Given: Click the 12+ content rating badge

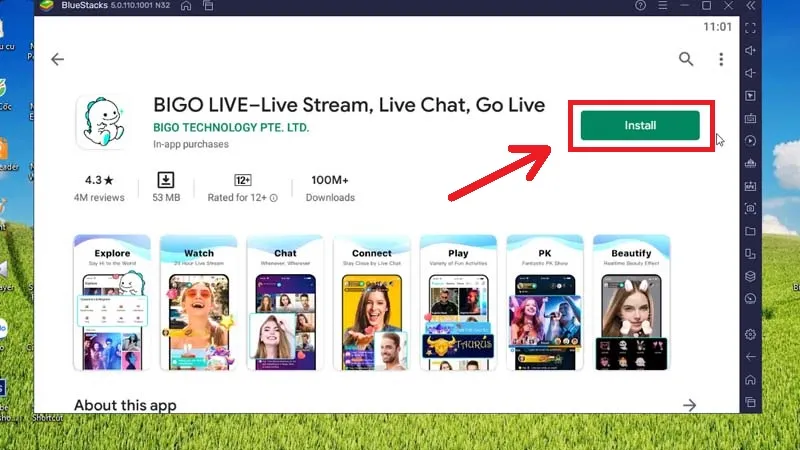Looking at the screenshot, I should click(242, 180).
